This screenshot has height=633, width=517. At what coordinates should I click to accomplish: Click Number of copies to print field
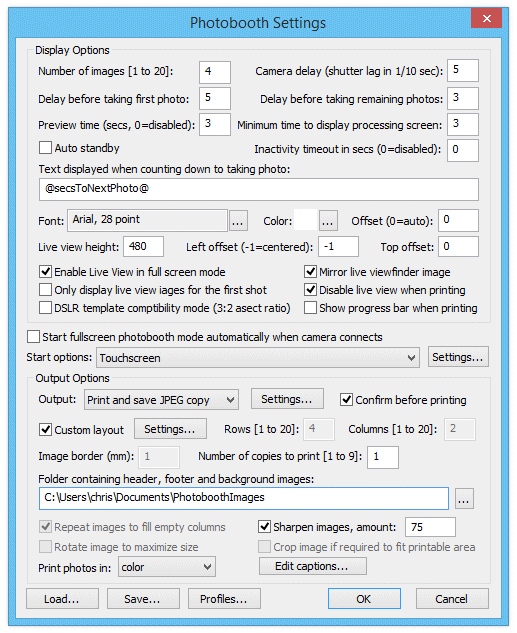pos(383,457)
